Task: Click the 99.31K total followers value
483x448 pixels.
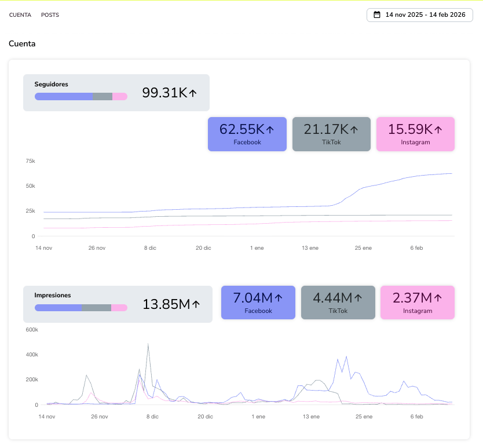Action: coord(164,93)
